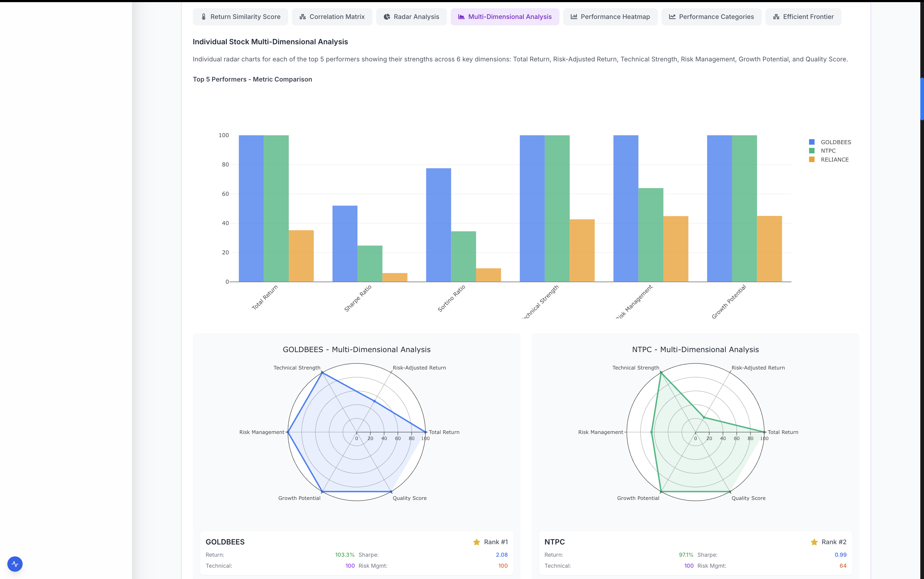The image size is (924, 579).
Task: Click the network icon on Correlation Matrix
Action: [x=302, y=17]
